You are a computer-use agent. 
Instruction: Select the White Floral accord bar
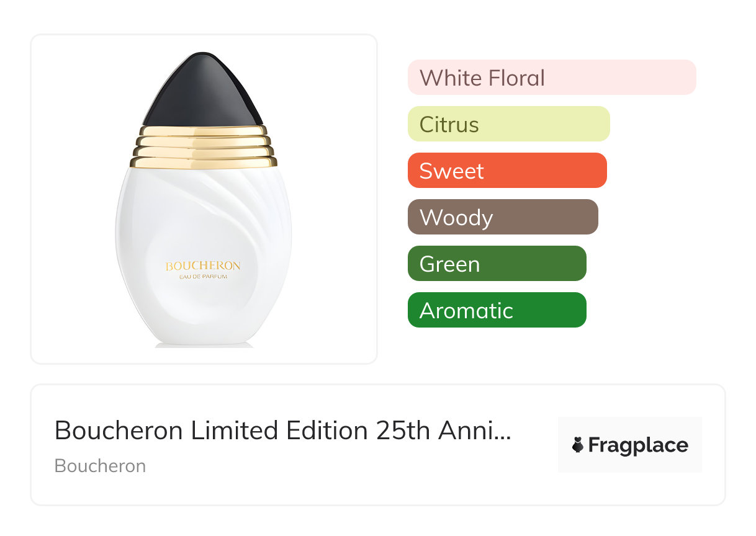[551, 78]
